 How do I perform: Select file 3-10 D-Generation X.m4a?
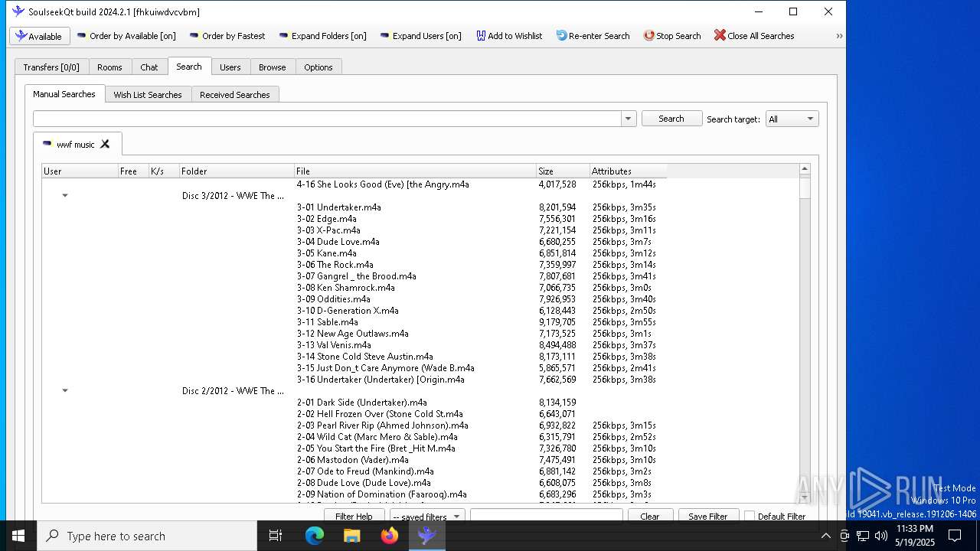(x=348, y=311)
